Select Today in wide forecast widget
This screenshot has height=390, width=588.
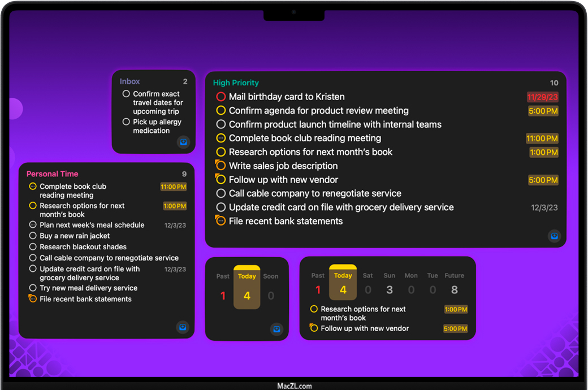coord(343,283)
